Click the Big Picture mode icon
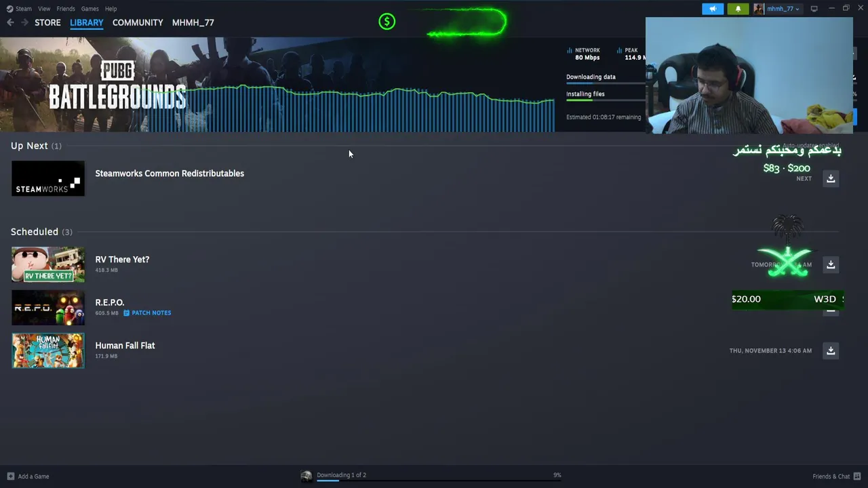This screenshot has width=868, height=488. coord(814,9)
